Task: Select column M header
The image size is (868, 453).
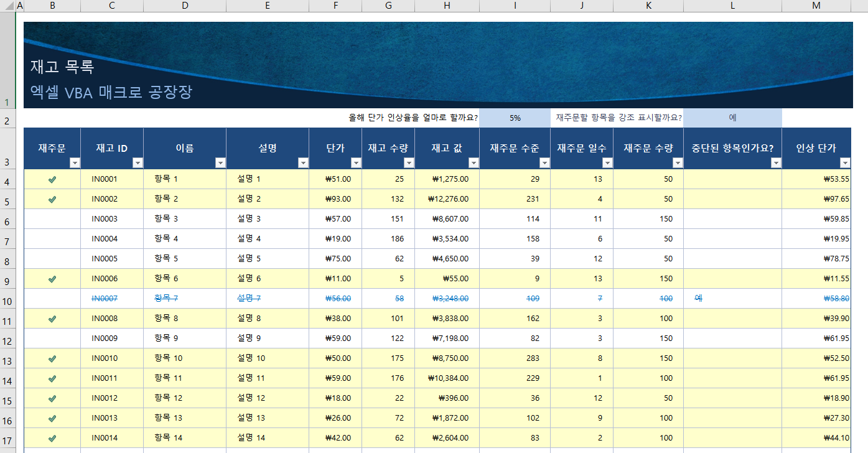Action: (816, 6)
